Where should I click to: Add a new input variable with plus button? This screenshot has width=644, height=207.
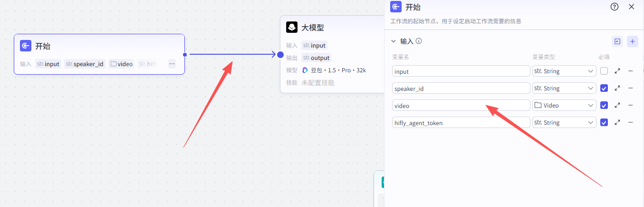[x=633, y=41]
